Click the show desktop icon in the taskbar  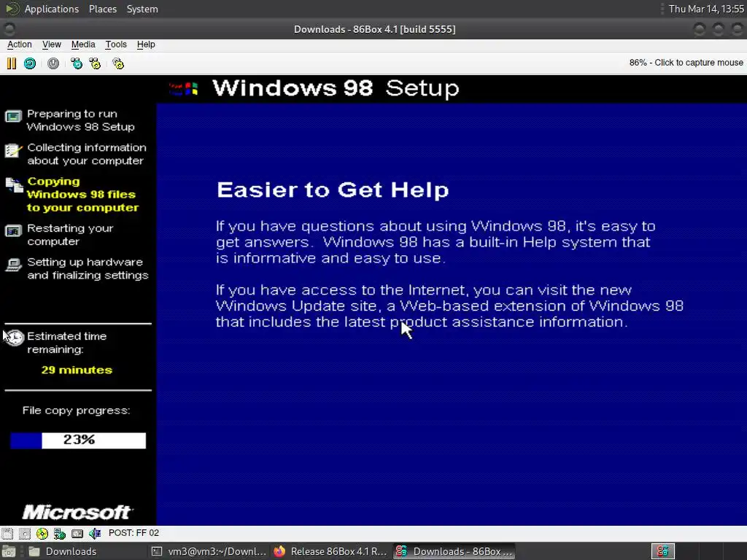(9, 551)
